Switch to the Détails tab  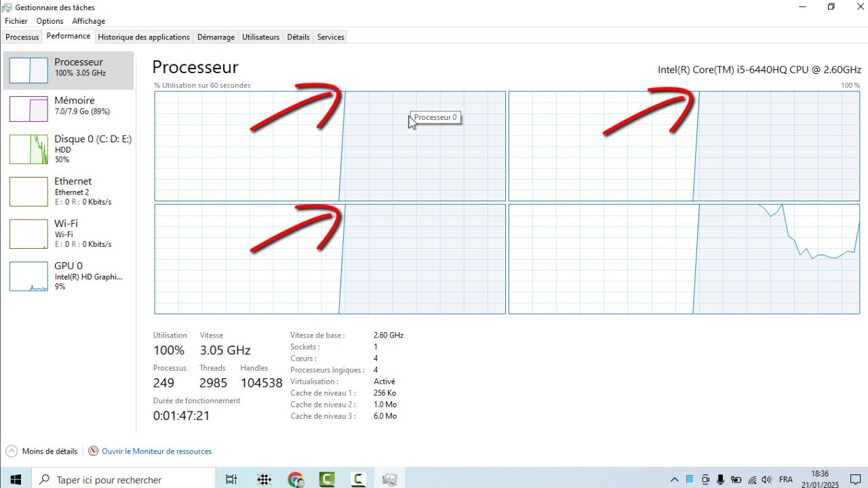[x=298, y=37]
